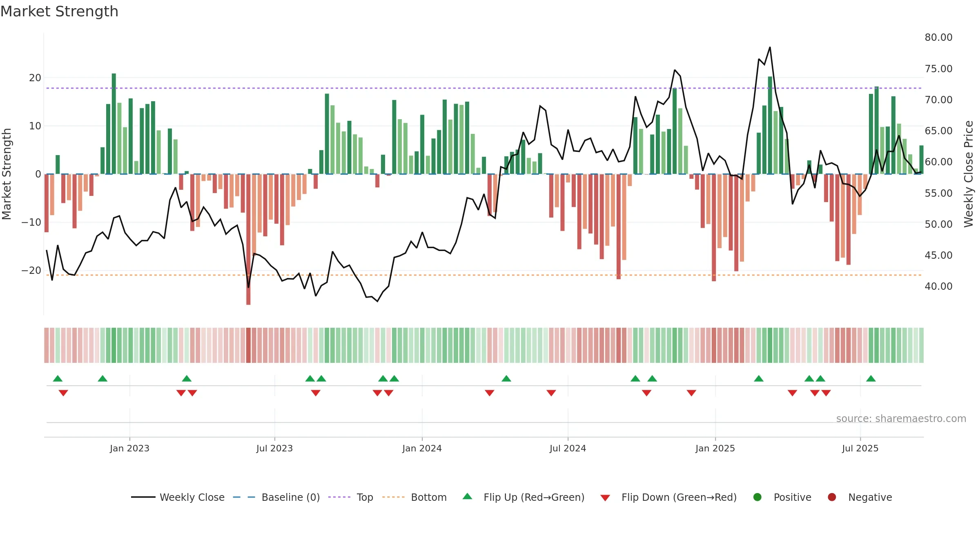Click the 75.00 price axis label
The height and width of the screenshot is (551, 980).
click(938, 69)
